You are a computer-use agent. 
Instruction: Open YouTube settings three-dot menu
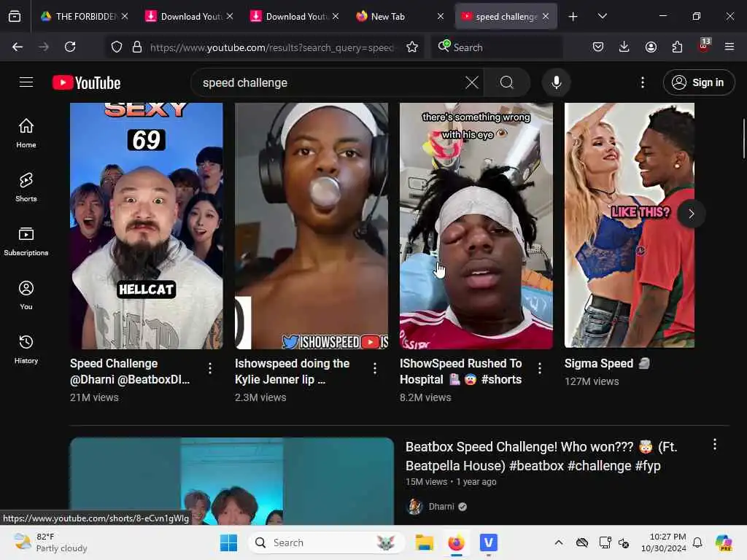[643, 82]
